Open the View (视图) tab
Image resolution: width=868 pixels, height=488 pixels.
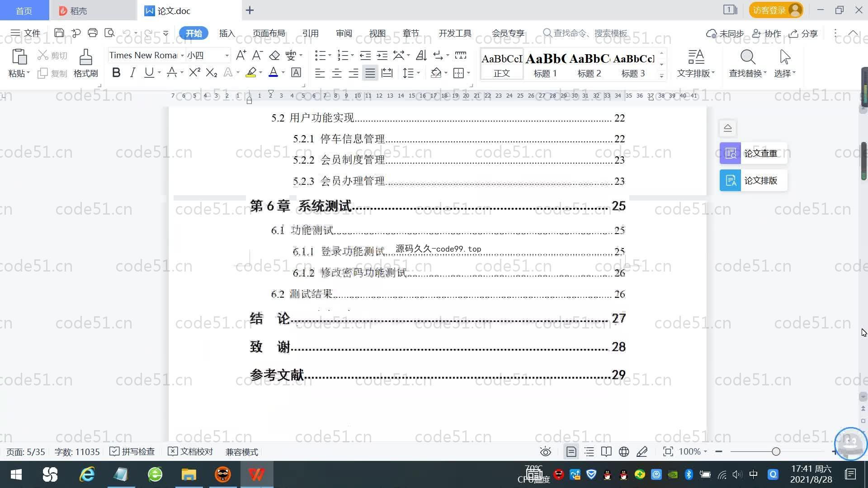pos(377,33)
